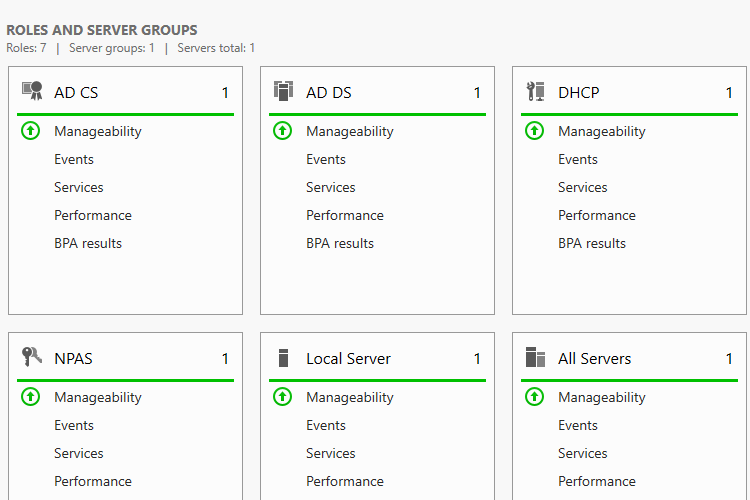The height and width of the screenshot is (500, 750).
Task: Click green status arrow in AD CS tile
Action: pos(31,131)
